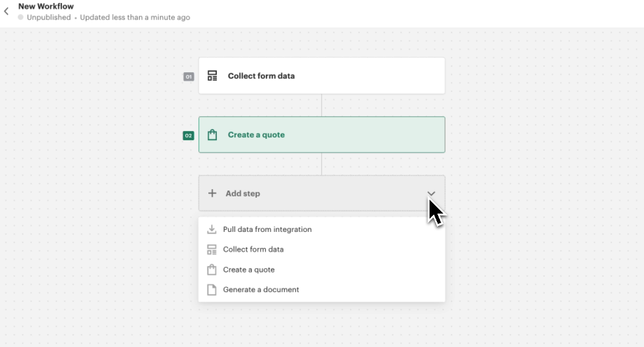Click the shopping bag icon in step 02

coord(212,135)
